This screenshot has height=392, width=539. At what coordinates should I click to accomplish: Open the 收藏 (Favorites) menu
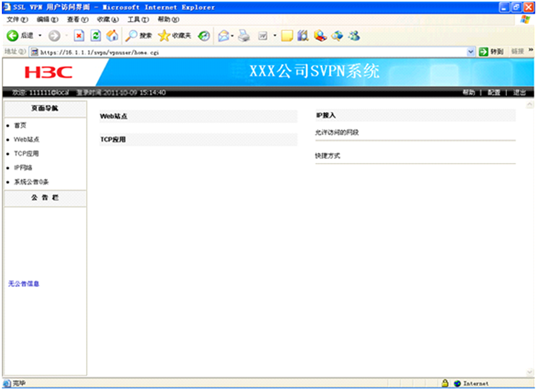pyautogui.click(x=108, y=20)
